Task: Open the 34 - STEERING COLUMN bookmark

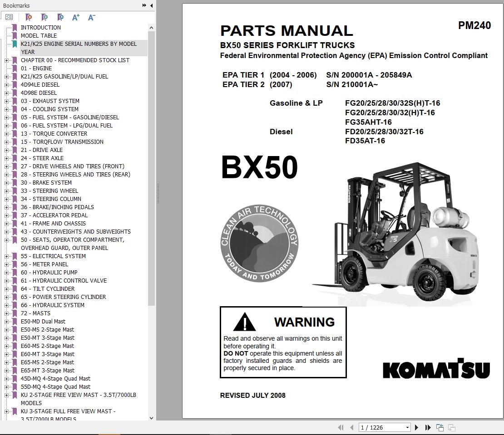Action: tap(51, 199)
